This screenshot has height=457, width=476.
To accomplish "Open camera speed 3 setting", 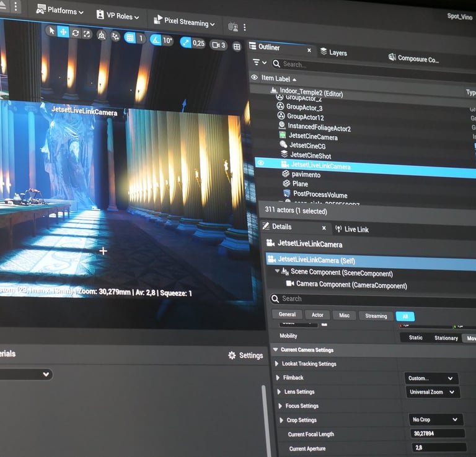I will [219, 45].
